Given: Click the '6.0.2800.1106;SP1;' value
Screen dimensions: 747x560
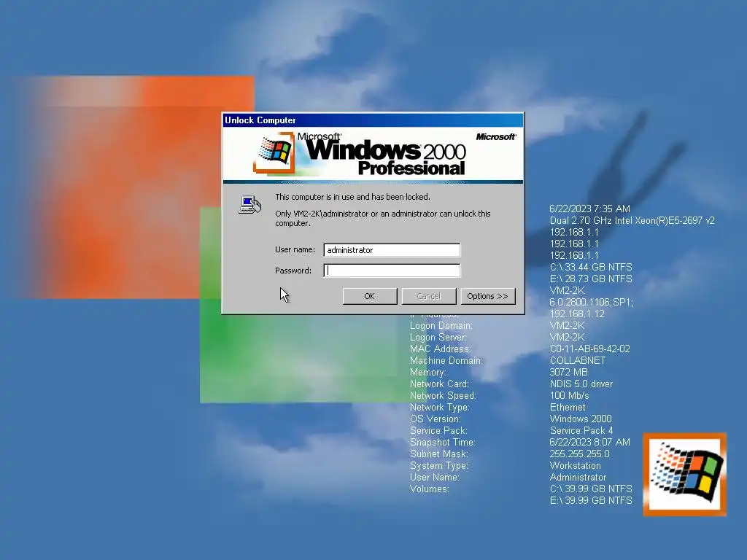Looking at the screenshot, I should click(x=591, y=302).
